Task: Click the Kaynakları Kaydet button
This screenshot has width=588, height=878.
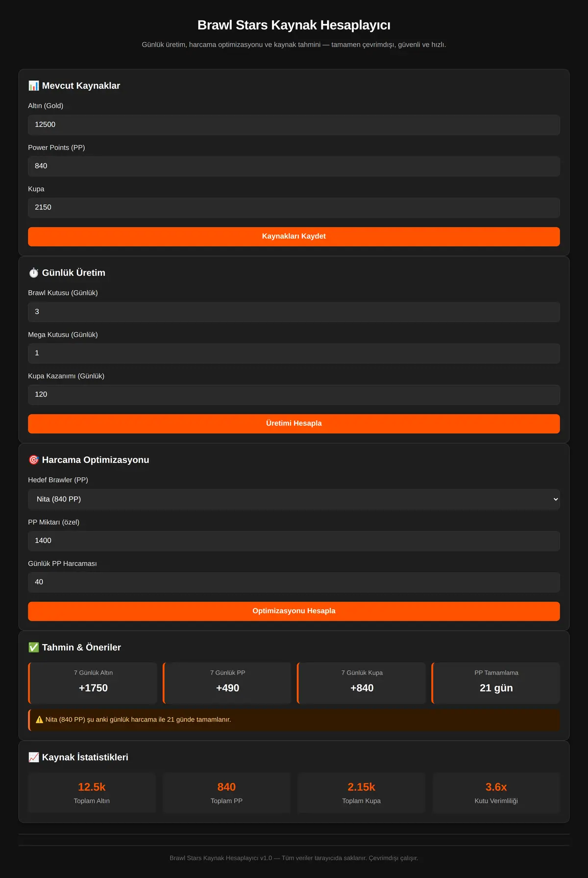Action: point(294,236)
